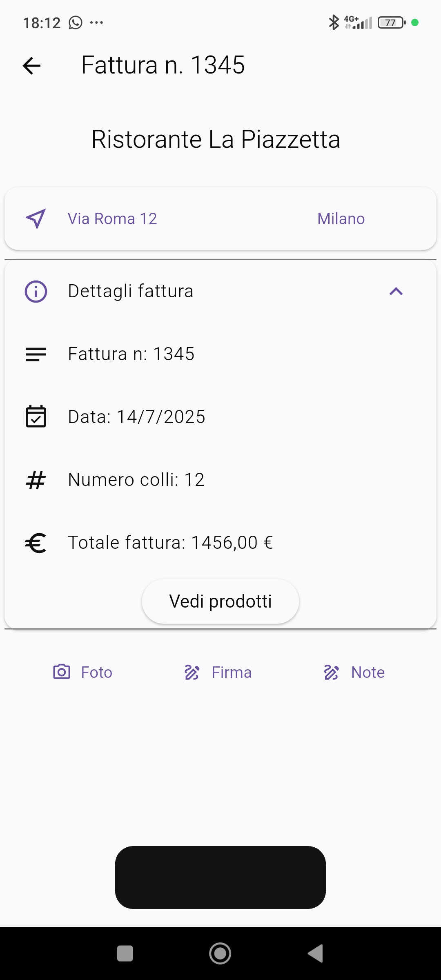The width and height of the screenshot is (441, 980).
Task: Tap the pen icon beside Firma
Action: [192, 672]
